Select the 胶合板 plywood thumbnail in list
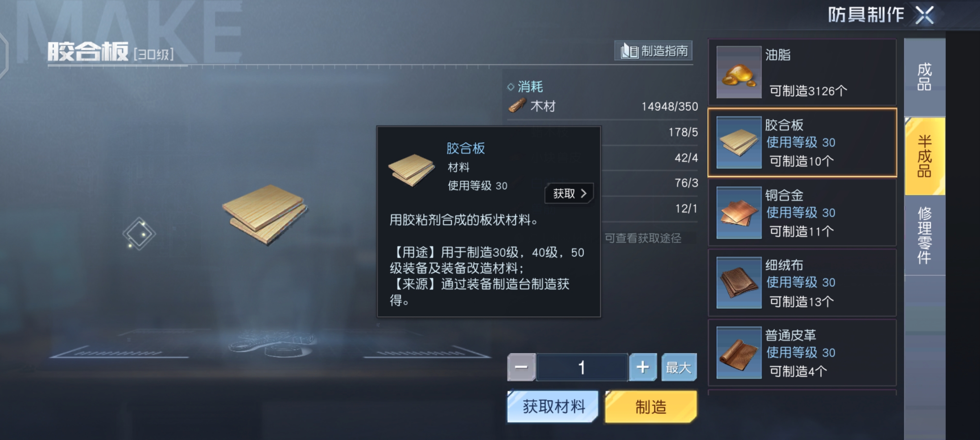Screen dimensions: 980x440 pos(739,143)
